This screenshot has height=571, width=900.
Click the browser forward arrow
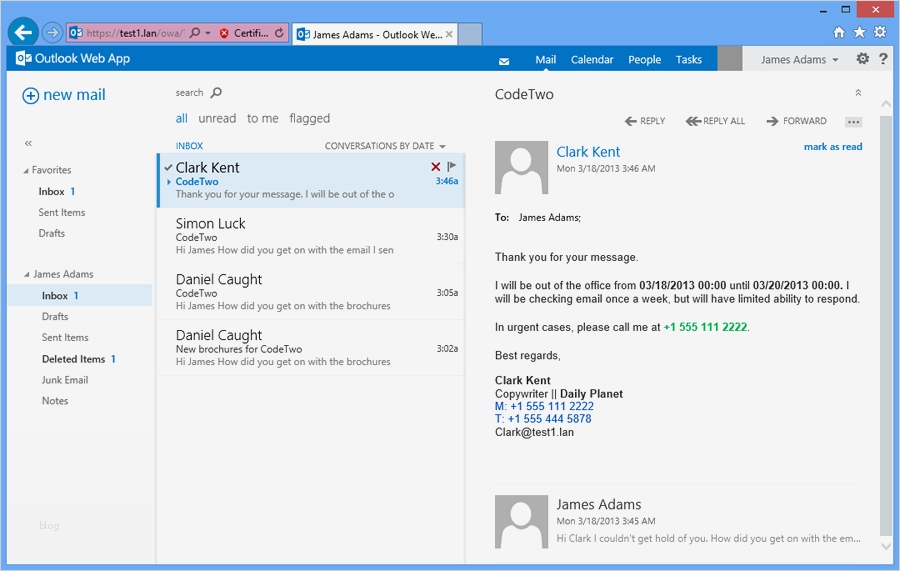(x=52, y=33)
